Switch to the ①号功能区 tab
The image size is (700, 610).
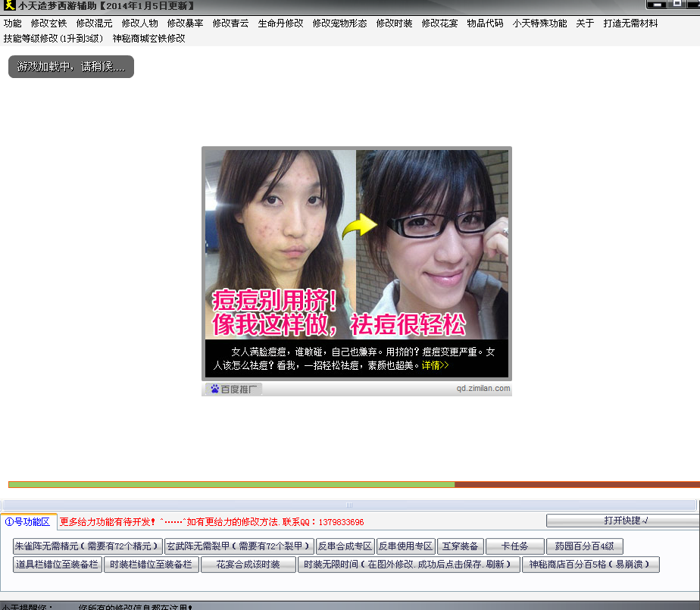pyautogui.click(x=28, y=521)
